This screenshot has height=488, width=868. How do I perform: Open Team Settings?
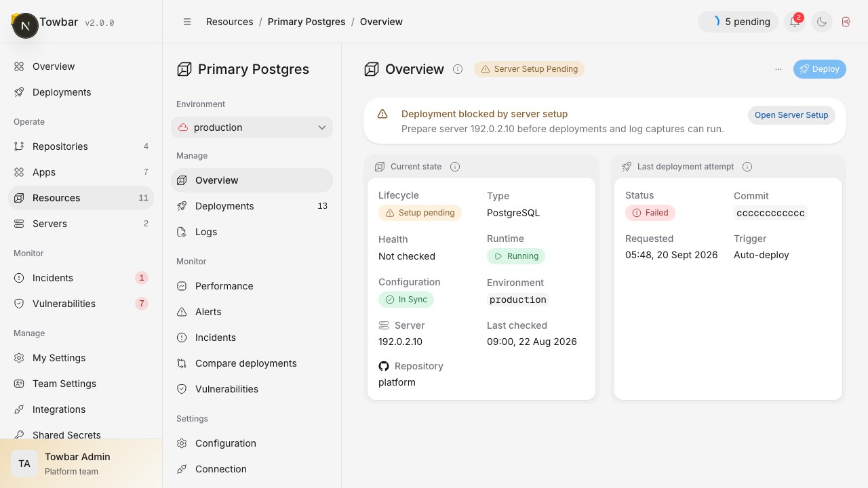(81, 384)
